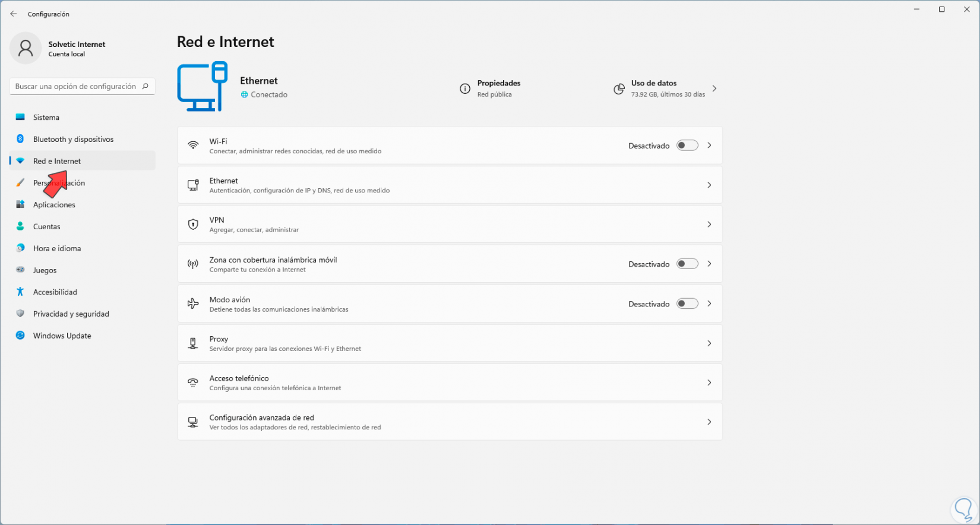Click the Uso de datos chart icon
Image resolution: width=980 pixels, height=525 pixels.
click(x=619, y=88)
